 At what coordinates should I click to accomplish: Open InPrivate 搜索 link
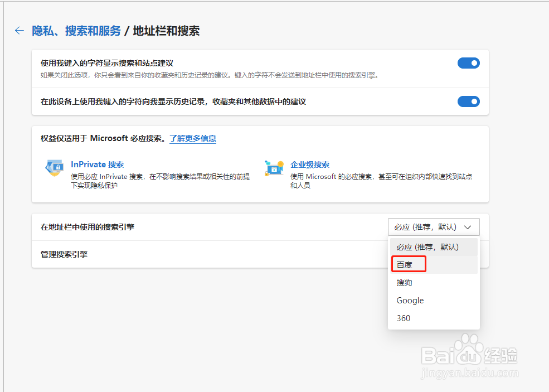(98, 164)
